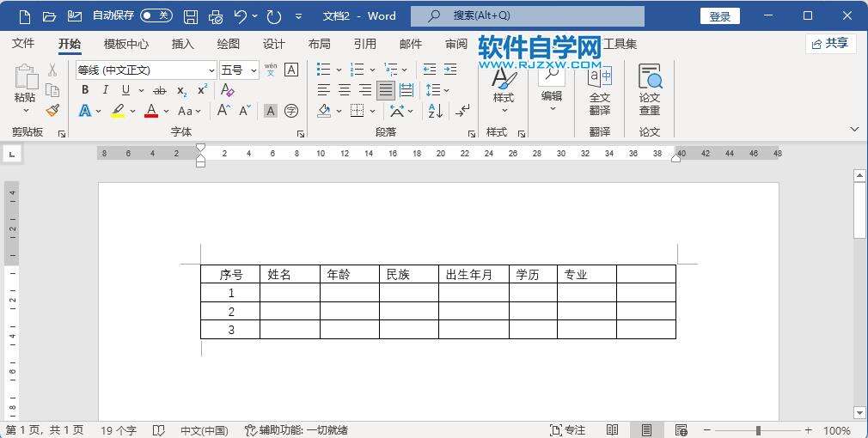Image resolution: width=868 pixels, height=438 pixels.
Task: Click the Sort A-Z icon
Action: 436,111
